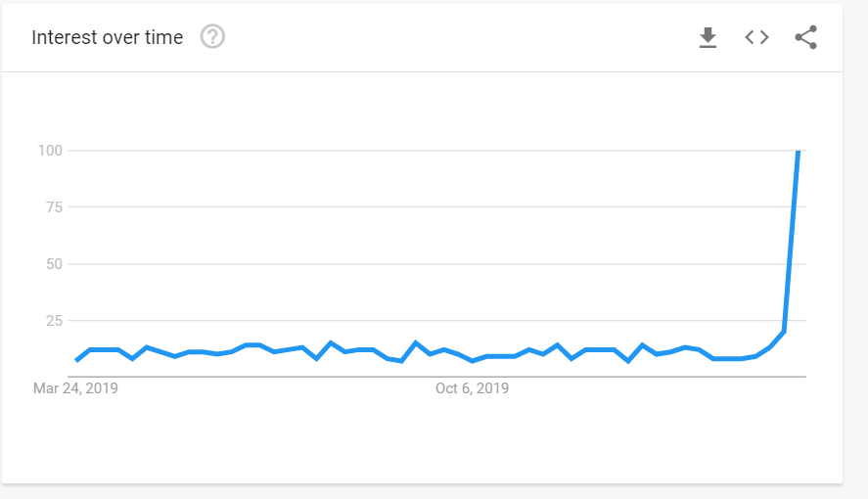Viewport: 868px width, 499px height.
Task: Download the chart data as CSV
Action: [708, 37]
